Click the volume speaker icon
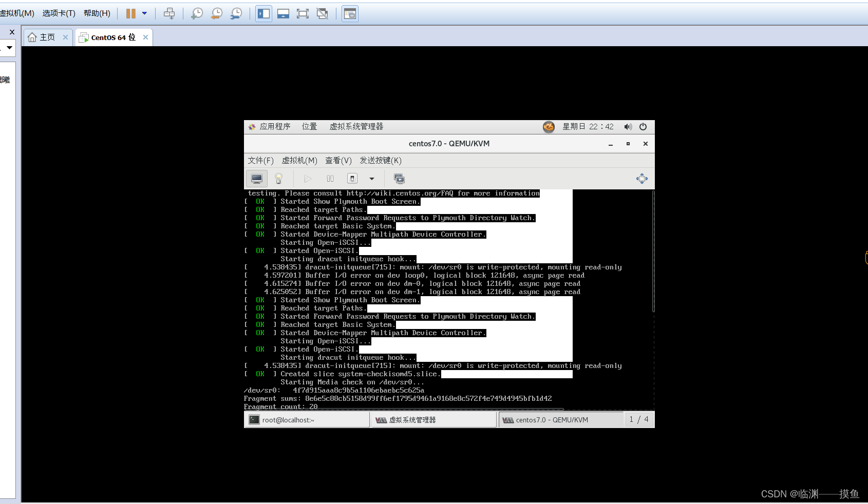Screen dimensions: 868x504 [628, 127]
